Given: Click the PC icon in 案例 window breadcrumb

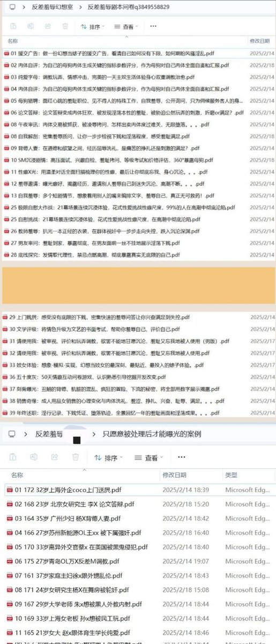Looking at the screenshot, I should (x=12, y=434).
